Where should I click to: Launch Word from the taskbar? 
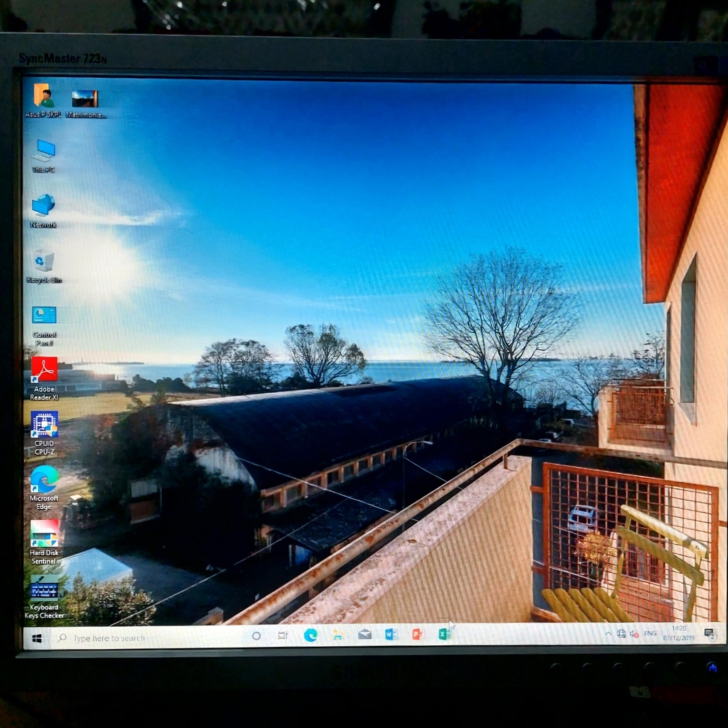(x=391, y=635)
